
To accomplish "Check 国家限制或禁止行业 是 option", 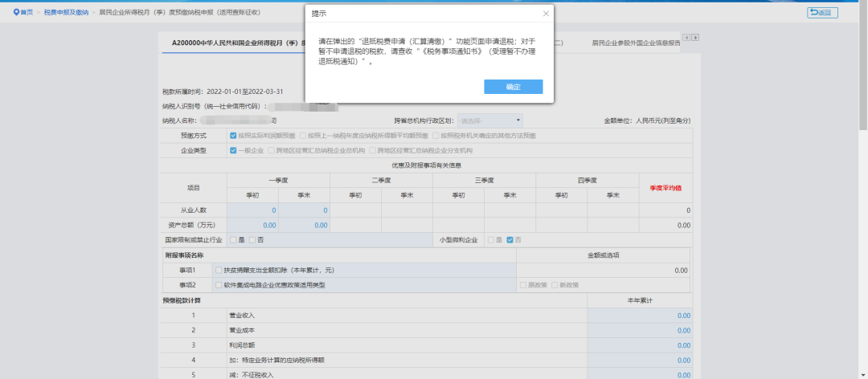I will point(232,240).
